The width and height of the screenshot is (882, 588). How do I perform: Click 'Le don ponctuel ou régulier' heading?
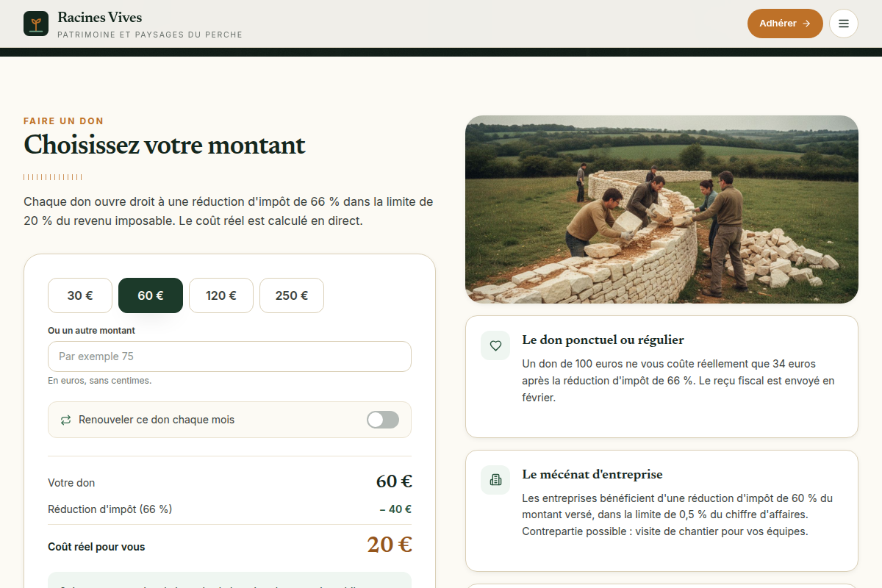coord(603,340)
